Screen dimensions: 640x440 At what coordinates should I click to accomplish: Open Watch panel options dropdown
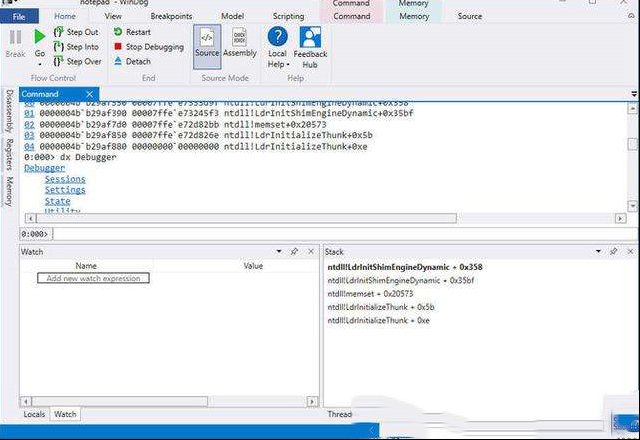279,251
